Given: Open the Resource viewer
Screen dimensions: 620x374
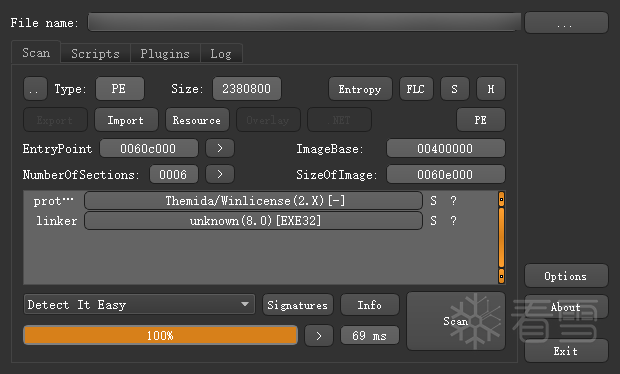Looking at the screenshot, I should click(197, 120).
